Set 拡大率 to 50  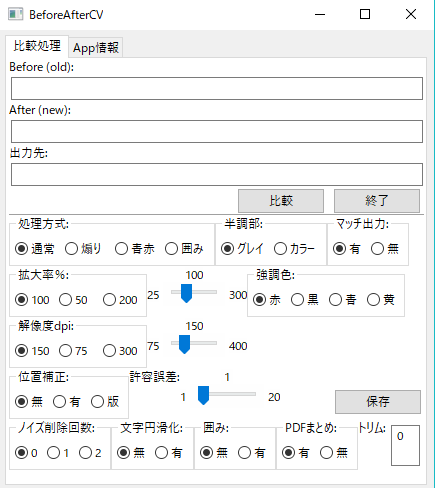(73, 300)
